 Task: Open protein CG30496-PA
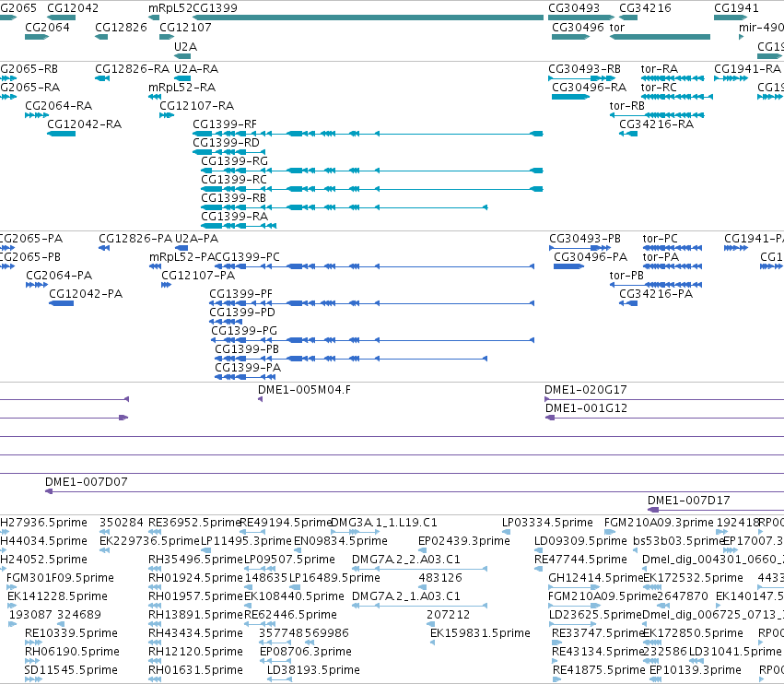tap(591, 256)
